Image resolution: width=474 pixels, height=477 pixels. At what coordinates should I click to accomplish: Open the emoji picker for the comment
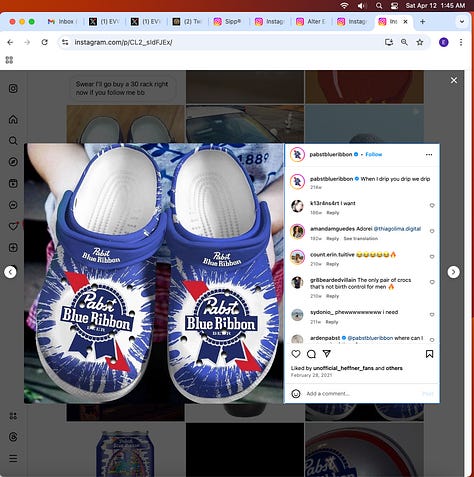coord(296,394)
